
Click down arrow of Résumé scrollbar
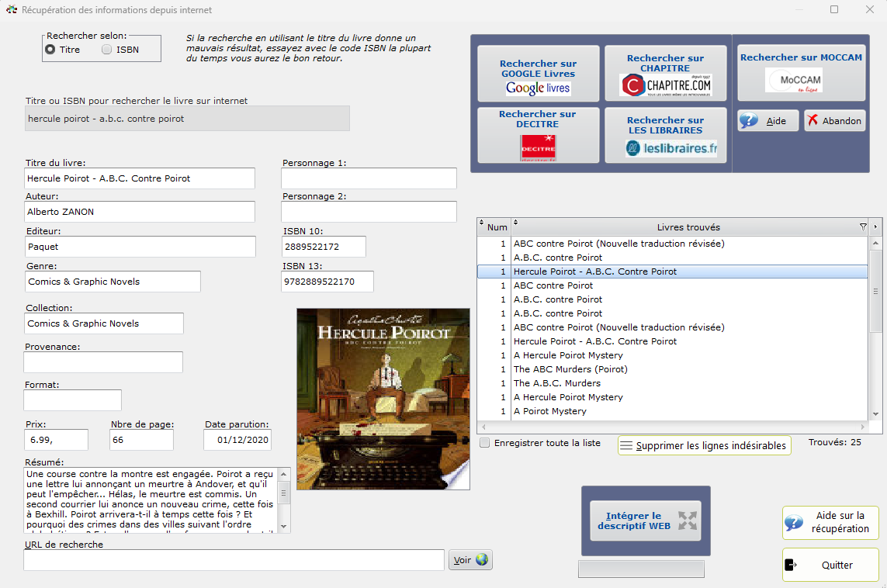tap(284, 527)
